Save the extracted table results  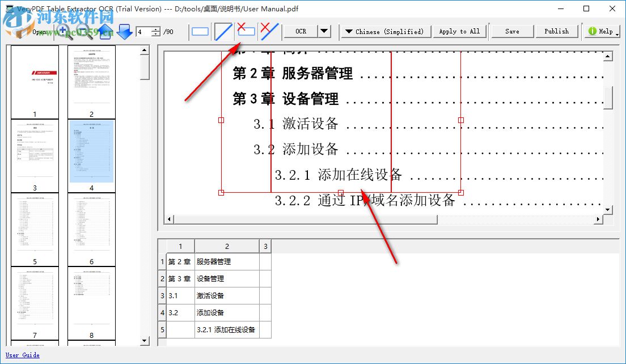tap(511, 31)
